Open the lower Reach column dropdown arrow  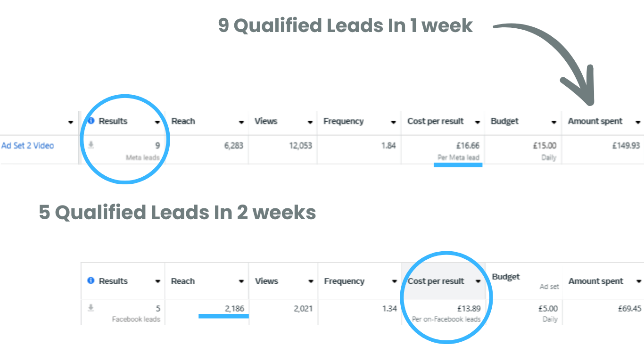241,281
